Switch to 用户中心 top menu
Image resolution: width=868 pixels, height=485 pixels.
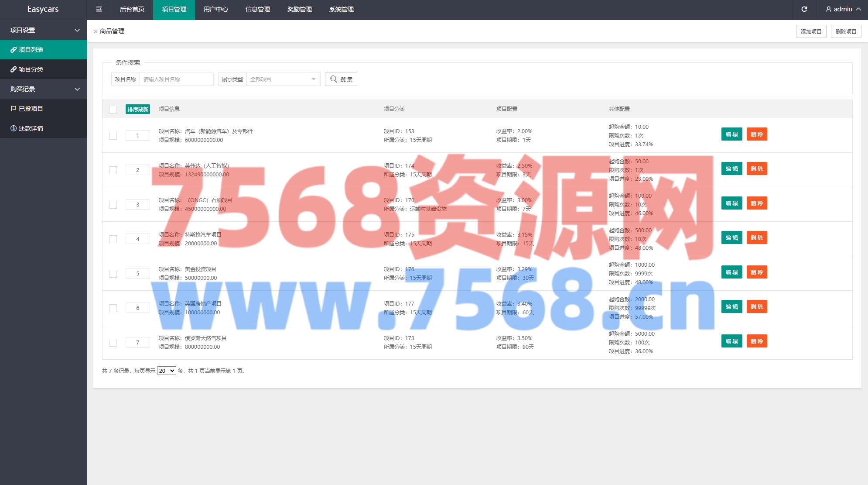(215, 9)
